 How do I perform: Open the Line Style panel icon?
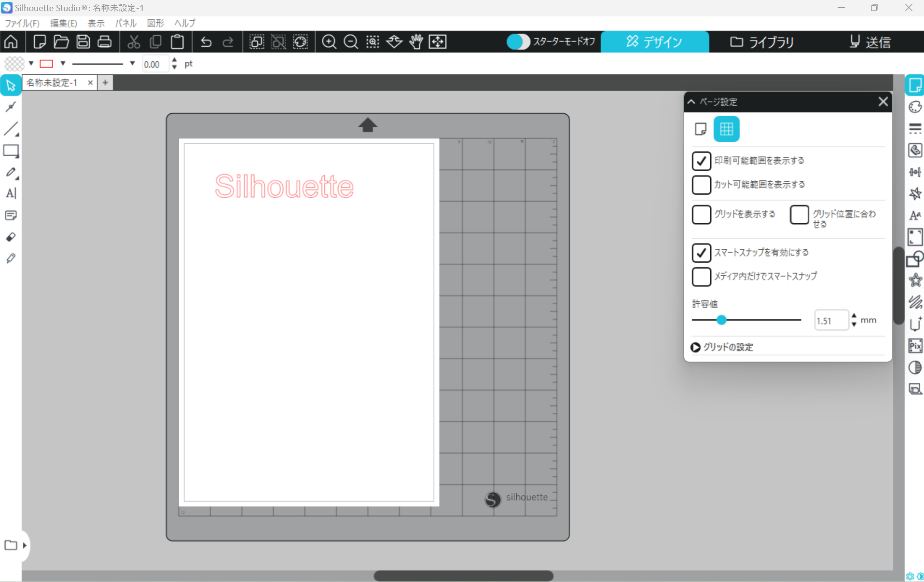click(x=915, y=129)
